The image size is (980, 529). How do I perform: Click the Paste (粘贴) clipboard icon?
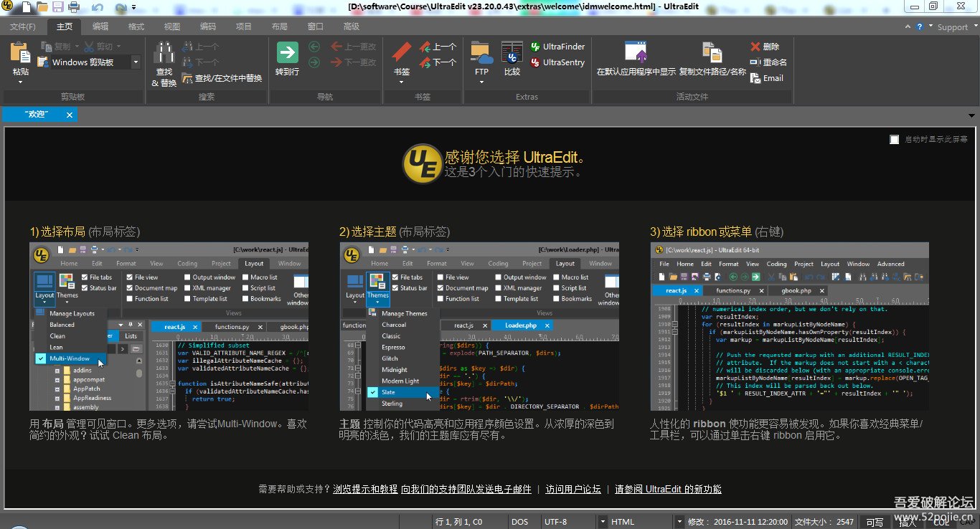(x=20, y=53)
